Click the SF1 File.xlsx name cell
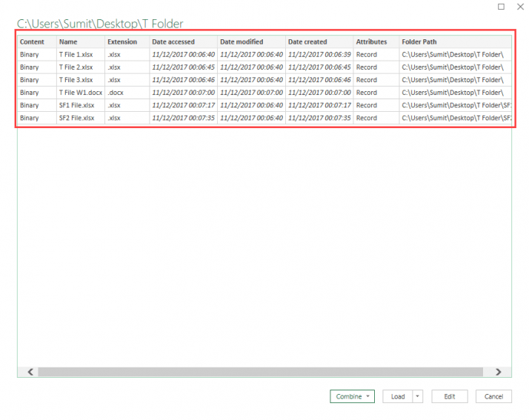The height and width of the screenshot is (420, 529). tap(81, 105)
